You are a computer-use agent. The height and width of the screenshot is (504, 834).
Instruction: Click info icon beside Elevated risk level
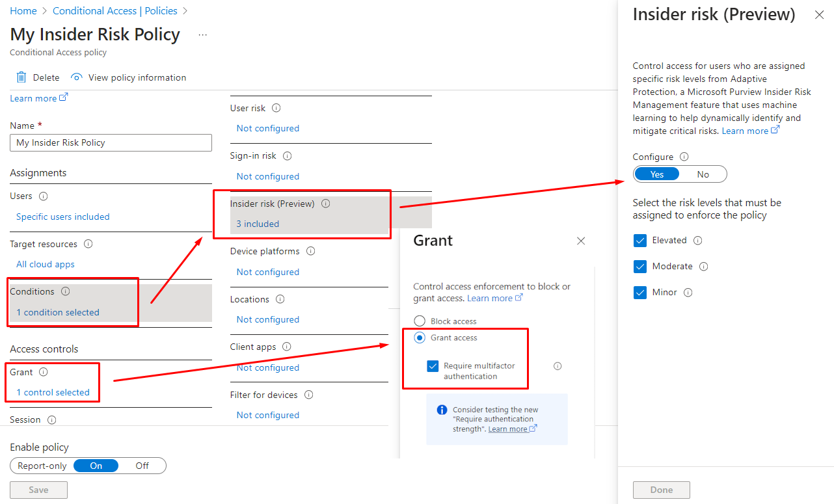pyautogui.click(x=698, y=241)
